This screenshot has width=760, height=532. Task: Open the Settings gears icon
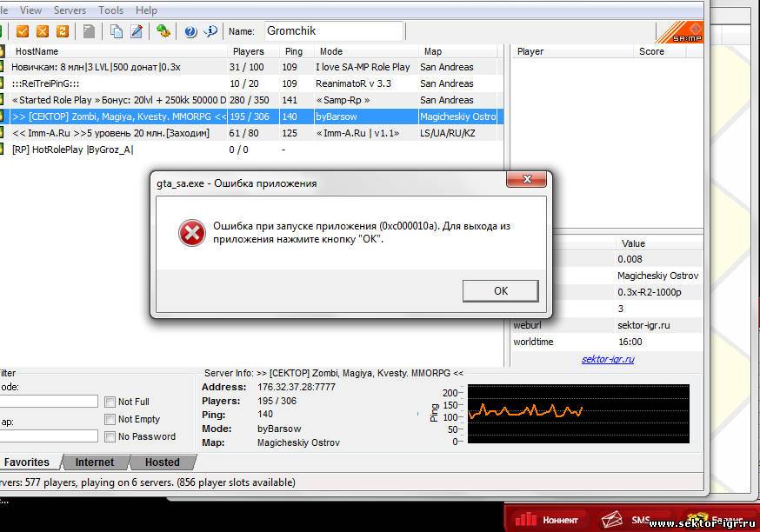[x=163, y=31]
